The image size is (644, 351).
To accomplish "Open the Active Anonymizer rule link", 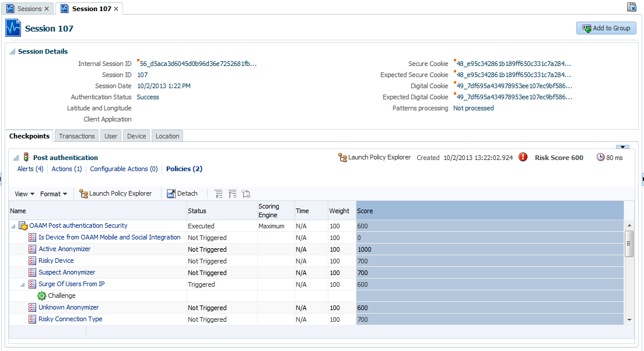I will (x=65, y=249).
